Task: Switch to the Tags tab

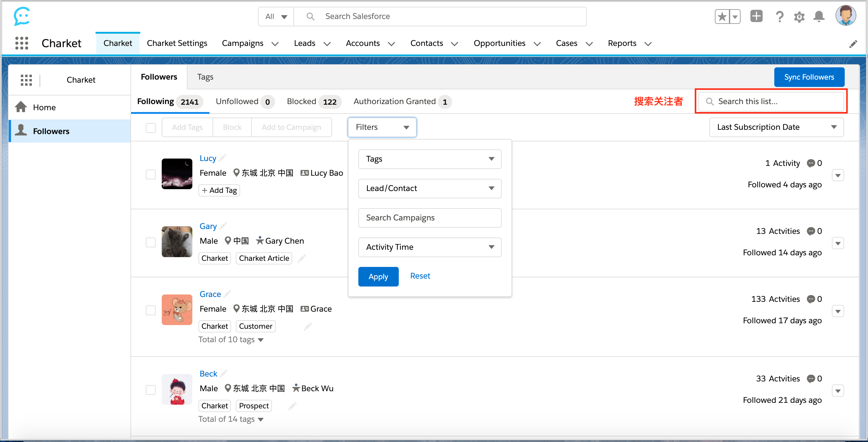Action: click(205, 77)
